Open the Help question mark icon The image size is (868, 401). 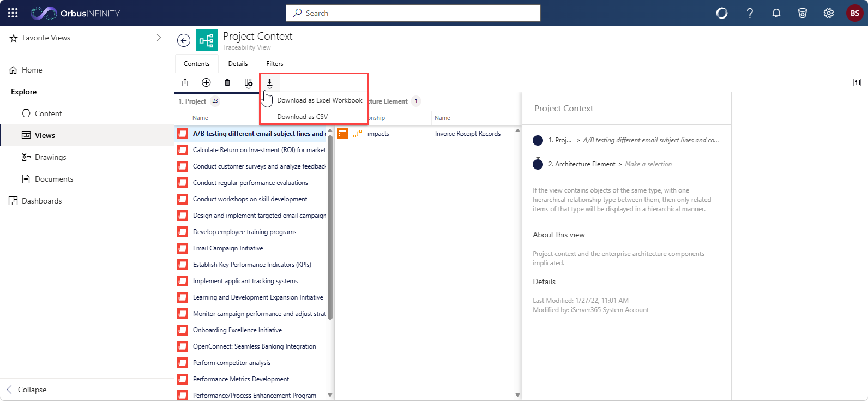pyautogui.click(x=750, y=13)
